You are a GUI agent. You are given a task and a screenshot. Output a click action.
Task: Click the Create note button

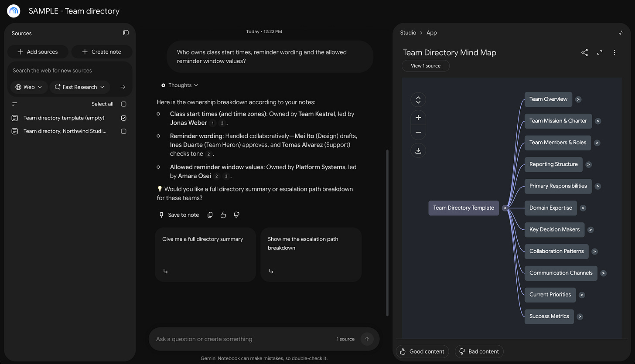pyautogui.click(x=102, y=52)
